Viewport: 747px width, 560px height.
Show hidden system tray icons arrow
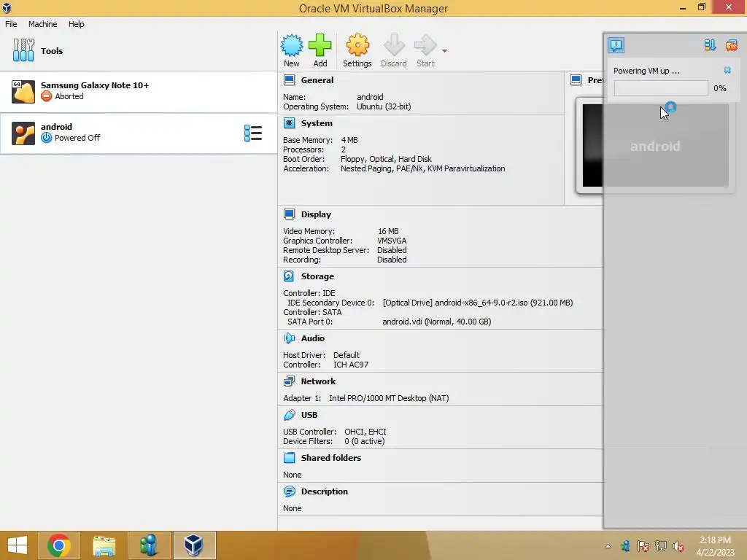608,546
